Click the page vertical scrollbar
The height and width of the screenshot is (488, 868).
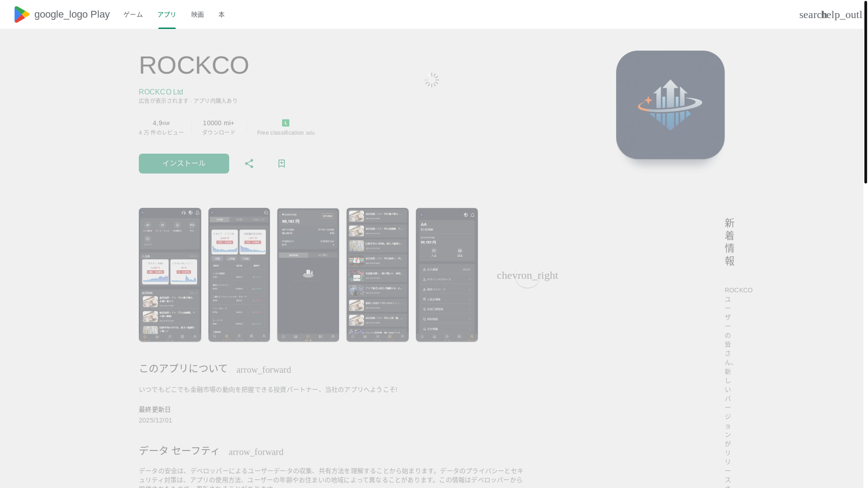click(865, 92)
